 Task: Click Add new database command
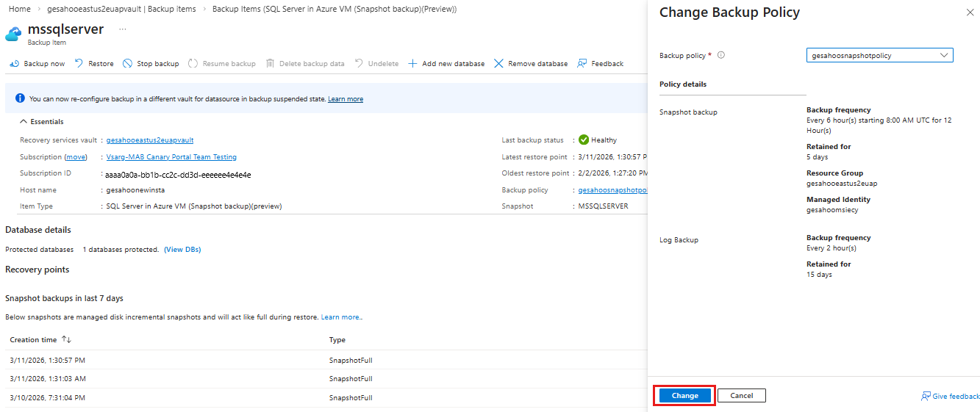tap(446, 64)
